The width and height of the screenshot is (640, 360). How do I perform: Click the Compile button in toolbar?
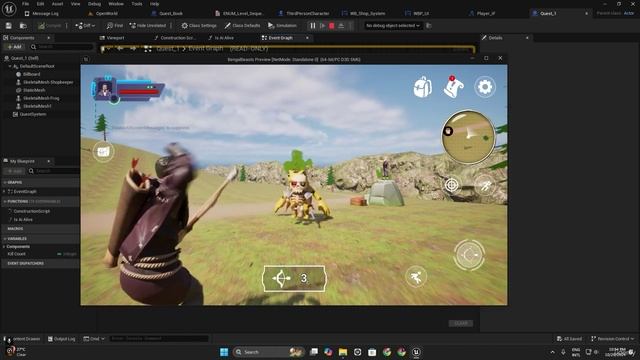(50, 26)
